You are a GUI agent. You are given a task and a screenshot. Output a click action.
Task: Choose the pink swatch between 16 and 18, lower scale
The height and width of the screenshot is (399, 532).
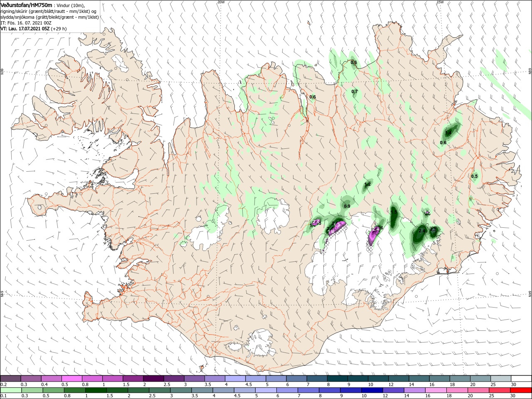coord(436,390)
